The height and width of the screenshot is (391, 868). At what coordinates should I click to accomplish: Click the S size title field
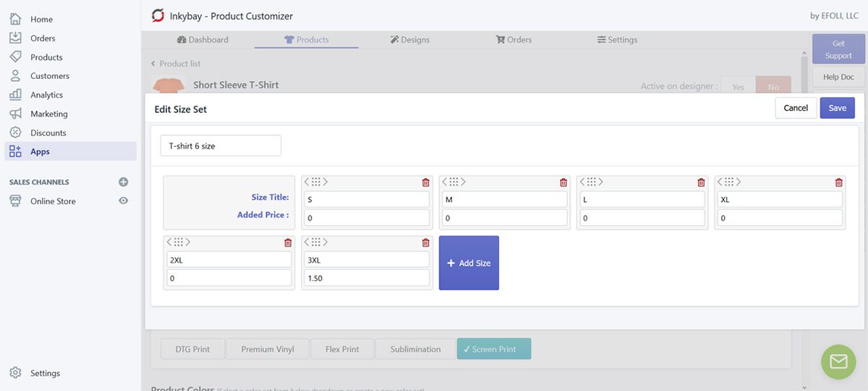tap(367, 199)
